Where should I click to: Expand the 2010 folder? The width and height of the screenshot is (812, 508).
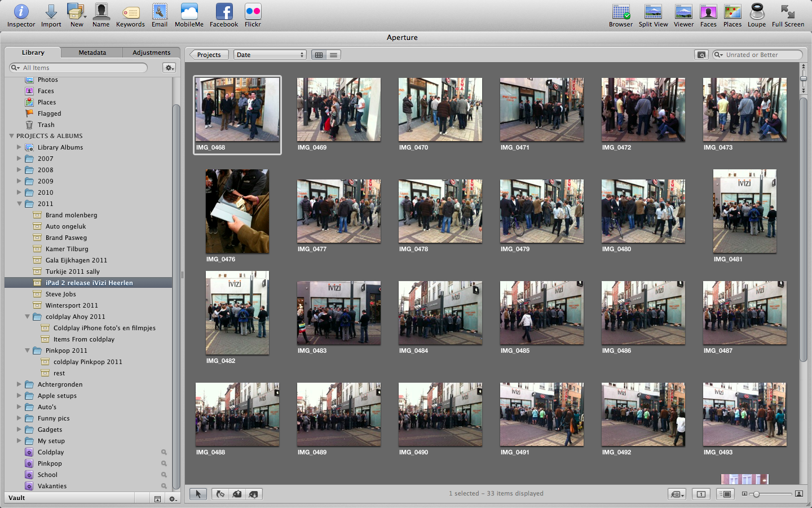19,192
